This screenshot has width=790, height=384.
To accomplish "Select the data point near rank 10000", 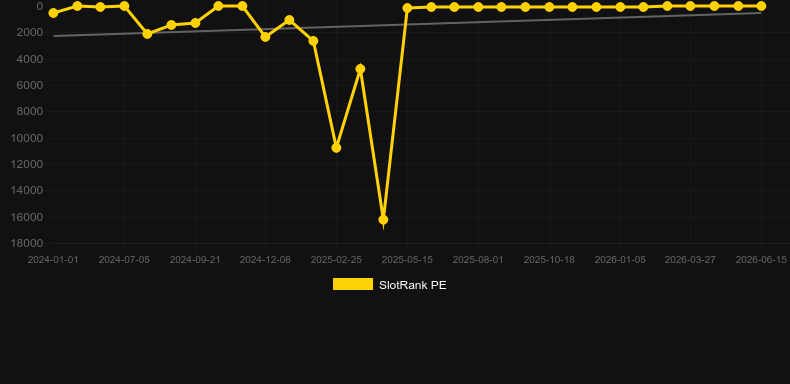I will pyautogui.click(x=336, y=148).
